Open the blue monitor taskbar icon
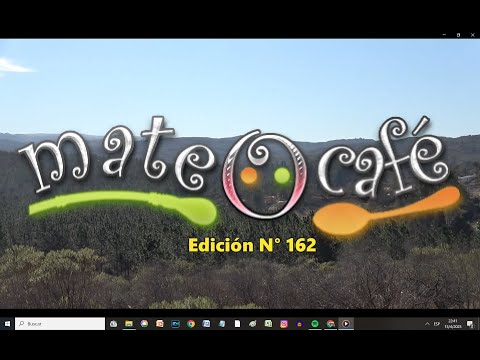 point(175,324)
